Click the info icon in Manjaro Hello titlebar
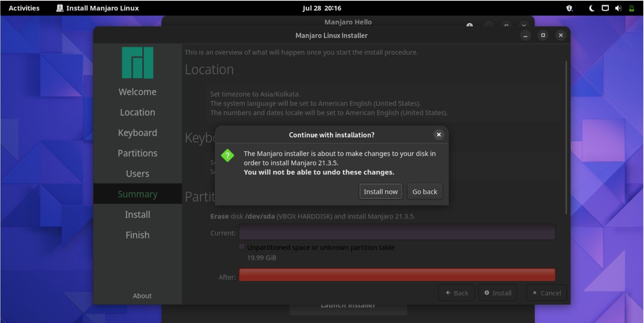This screenshot has width=644, height=323. pyautogui.click(x=469, y=25)
